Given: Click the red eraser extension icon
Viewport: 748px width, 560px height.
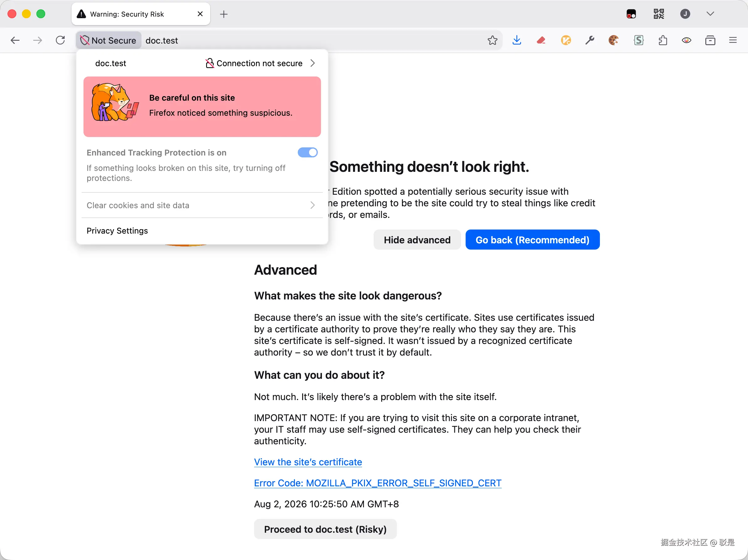Looking at the screenshot, I should tap(541, 40).
